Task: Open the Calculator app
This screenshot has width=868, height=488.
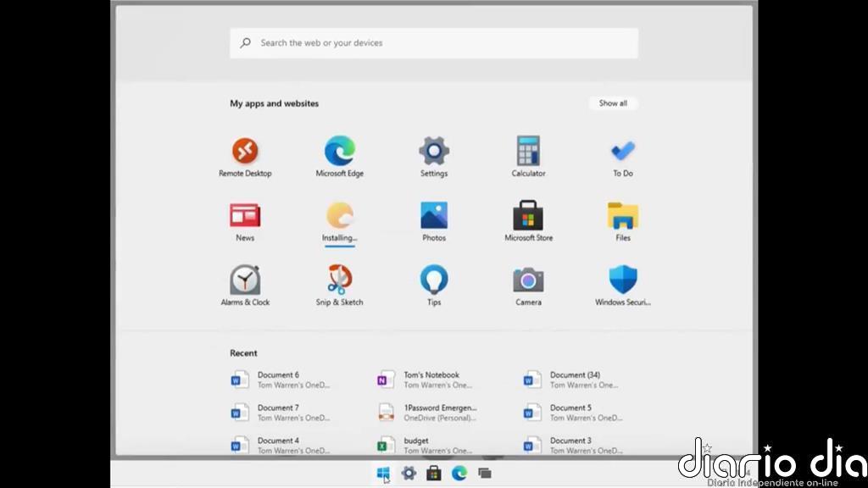Action: point(528,152)
